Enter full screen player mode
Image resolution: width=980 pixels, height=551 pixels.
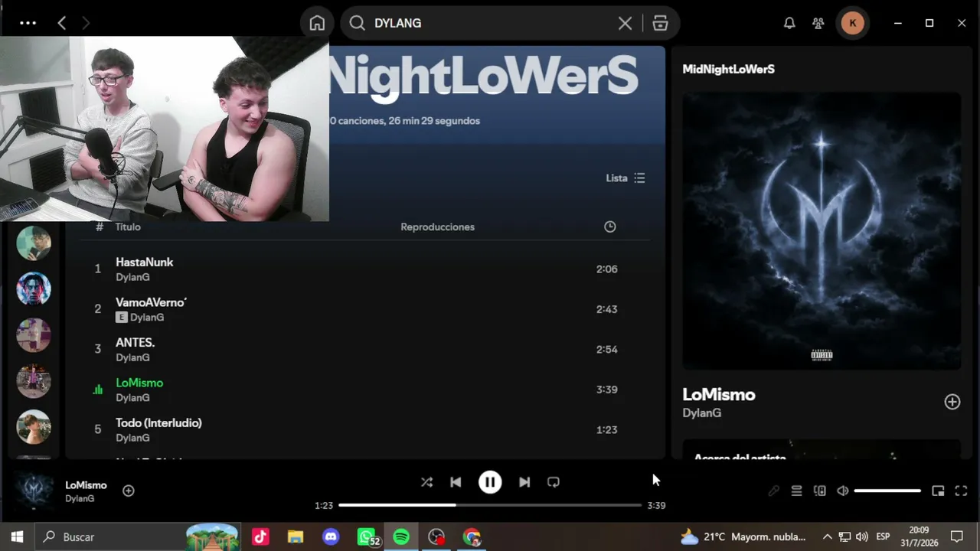click(x=961, y=491)
